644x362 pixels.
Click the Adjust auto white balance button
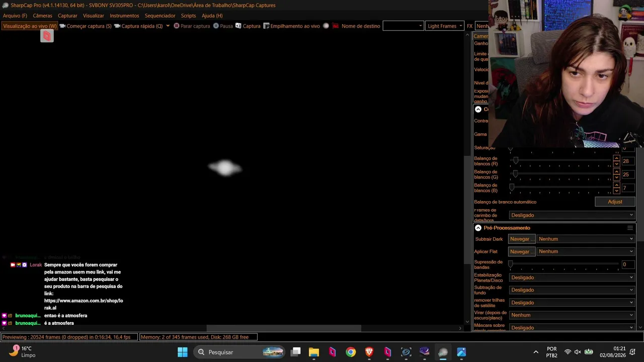pyautogui.click(x=615, y=202)
